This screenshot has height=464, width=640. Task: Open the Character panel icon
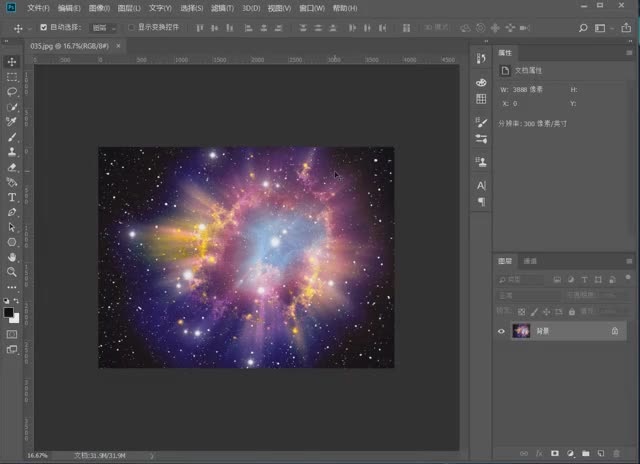click(x=481, y=186)
